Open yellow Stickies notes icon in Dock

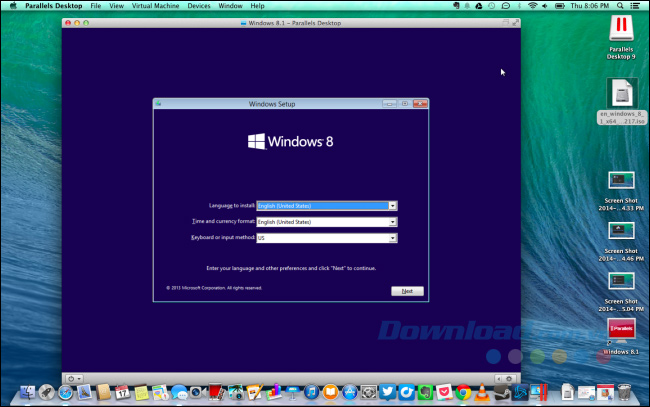tap(141, 392)
